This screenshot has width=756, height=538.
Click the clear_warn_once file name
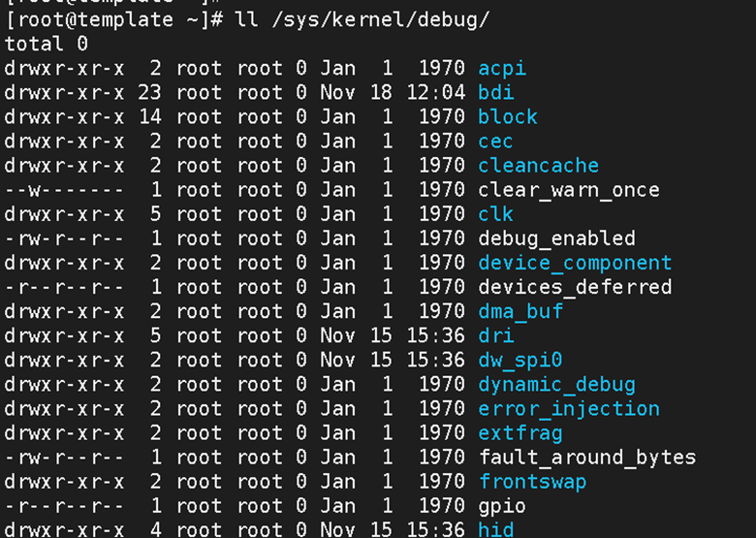(569, 190)
